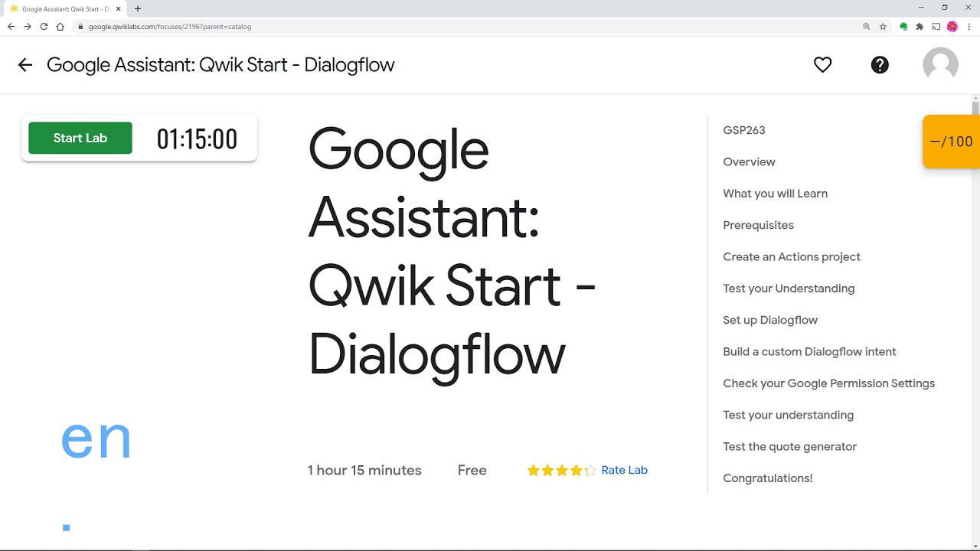This screenshot has width=980, height=551.
Task: Open the Chrome three-dot menu
Action: coord(969,26)
